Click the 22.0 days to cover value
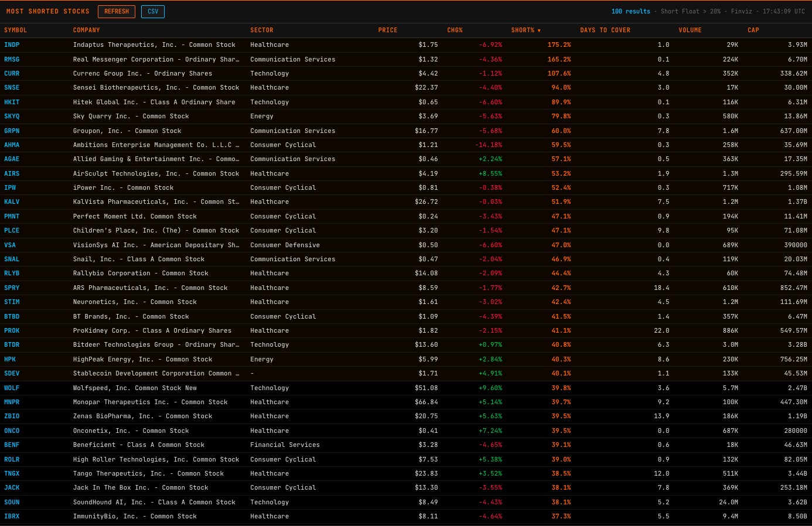 (x=661, y=330)
